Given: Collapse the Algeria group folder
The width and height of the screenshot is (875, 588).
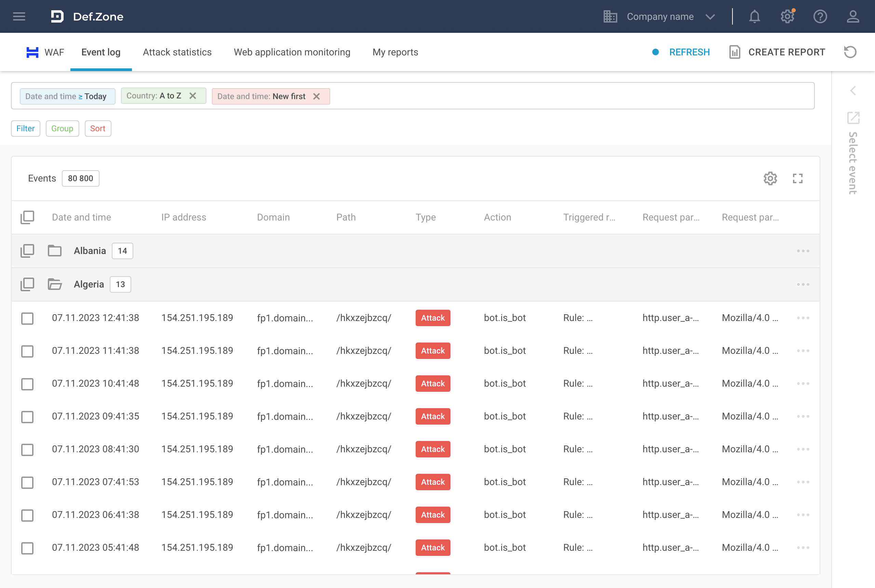Looking at the screenshot, I should (55, 284).
